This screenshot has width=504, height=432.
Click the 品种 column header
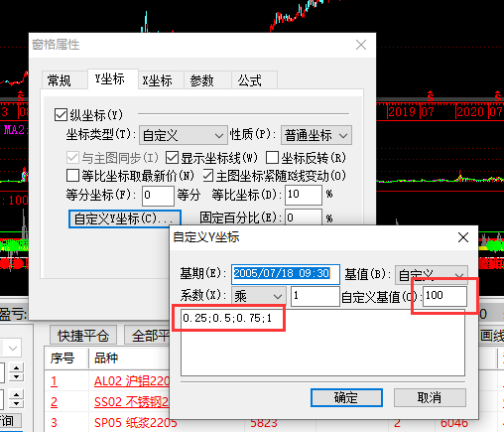point(129,359)
